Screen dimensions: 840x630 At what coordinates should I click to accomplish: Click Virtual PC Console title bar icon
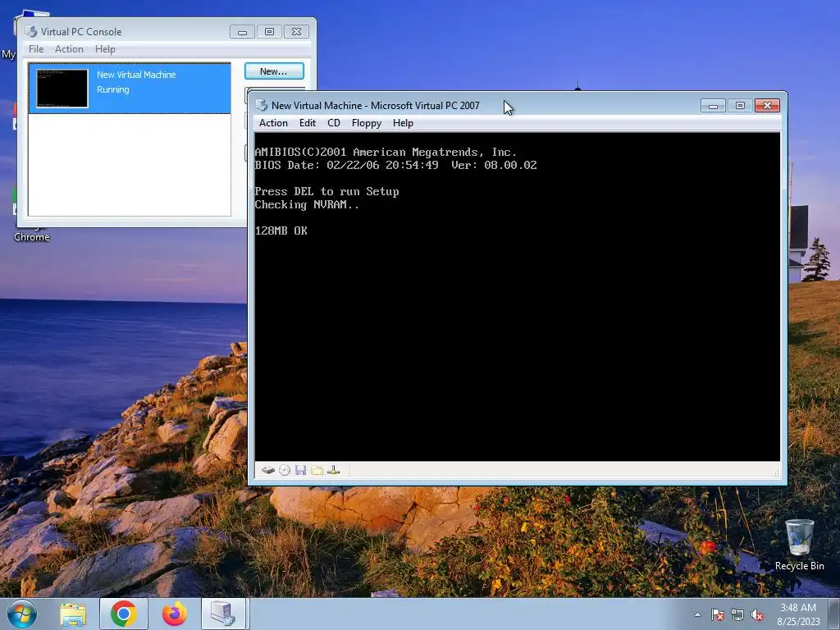[x=31, y=32]
